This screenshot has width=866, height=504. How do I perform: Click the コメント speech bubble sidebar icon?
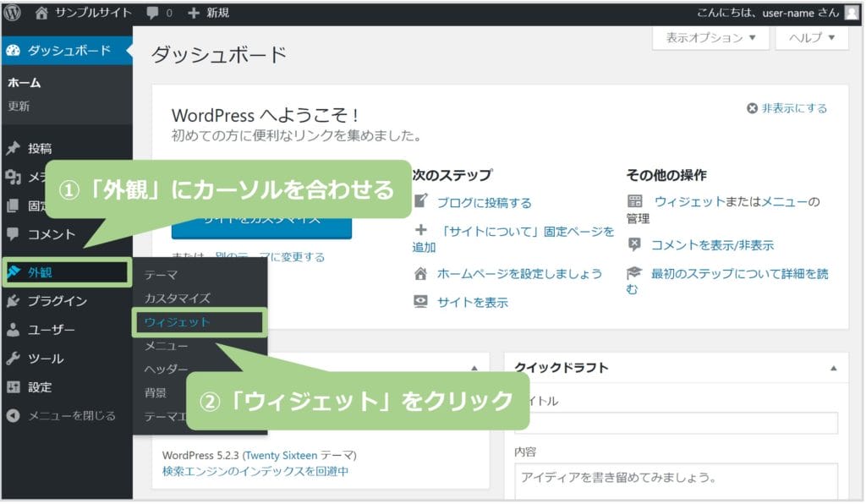pos(14,234)
